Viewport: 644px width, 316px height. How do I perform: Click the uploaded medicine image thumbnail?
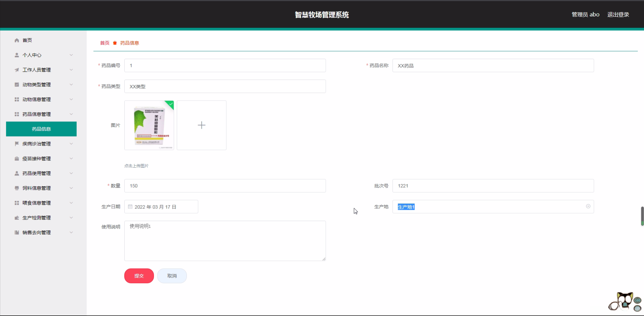tap(149, 125)
